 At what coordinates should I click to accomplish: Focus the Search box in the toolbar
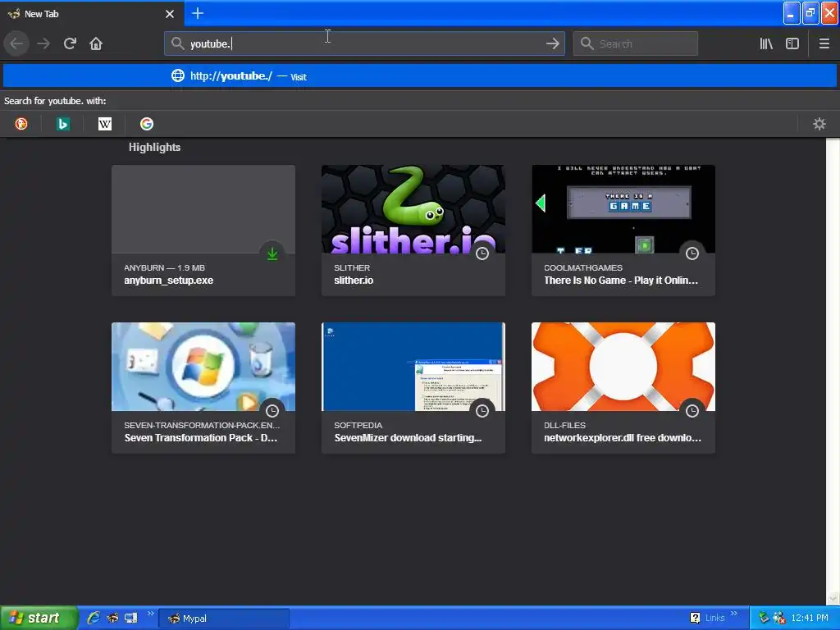coord(636,43)
